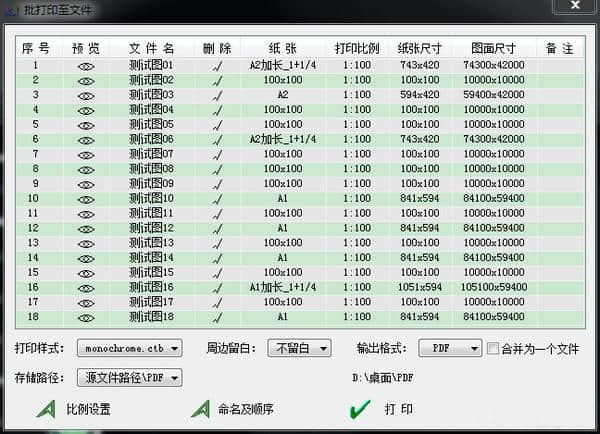Screen dimensions: 600x434
Task: Open 存储路径 源文件路径\PDF dropdown
Action: [x=129, y=378]
